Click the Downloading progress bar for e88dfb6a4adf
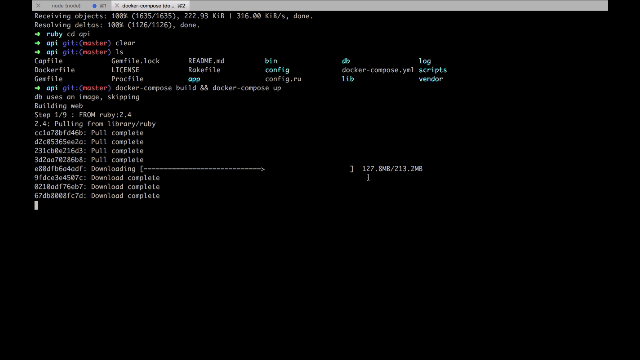 247,169
